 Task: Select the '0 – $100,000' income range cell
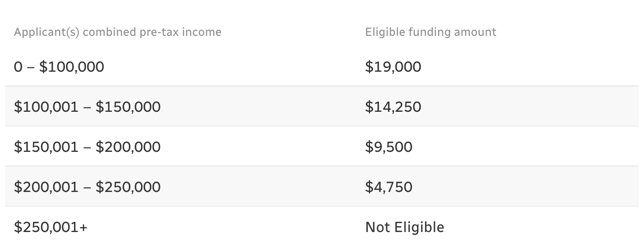(59, 67)
